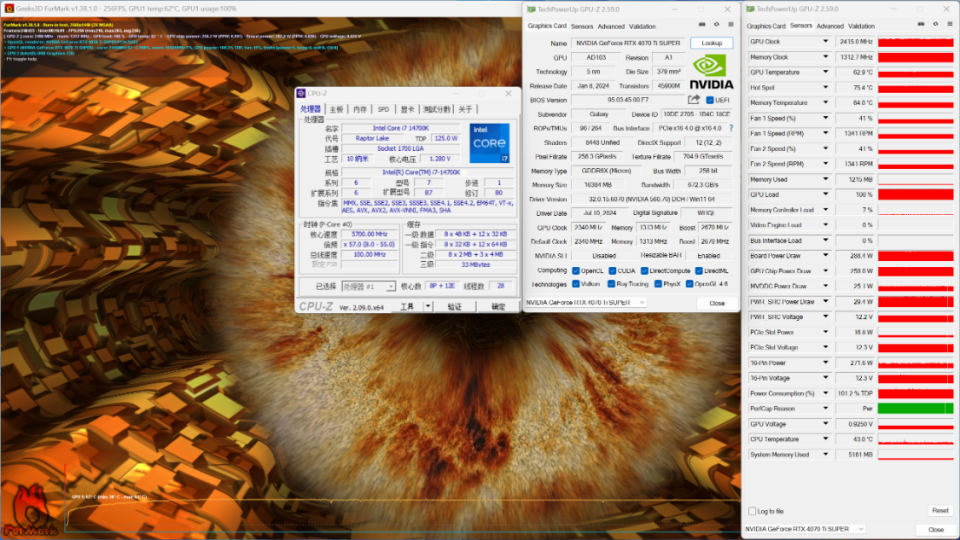
Task: Open the GPU Clock sensor dropdown
Action: 825,42
